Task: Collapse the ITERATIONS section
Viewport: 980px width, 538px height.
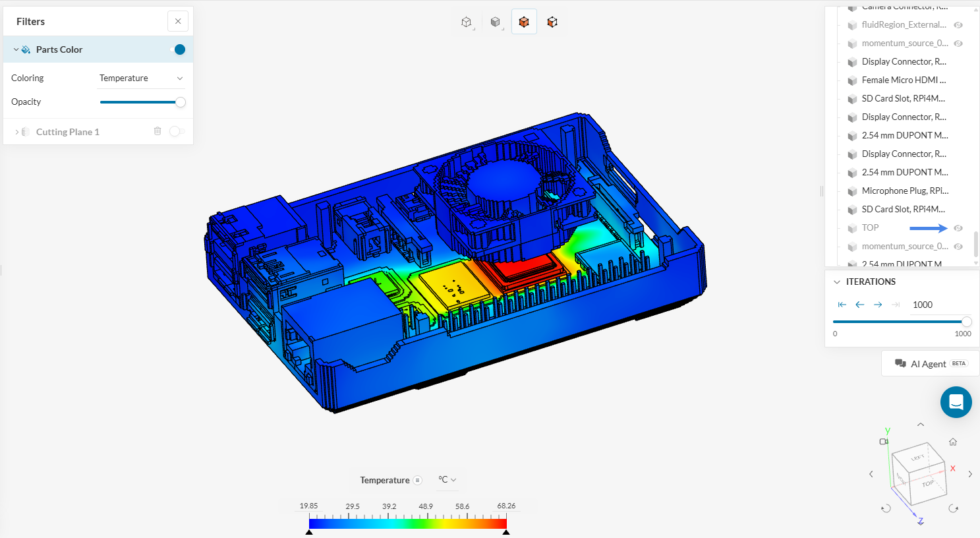Action: click(837, 282)
